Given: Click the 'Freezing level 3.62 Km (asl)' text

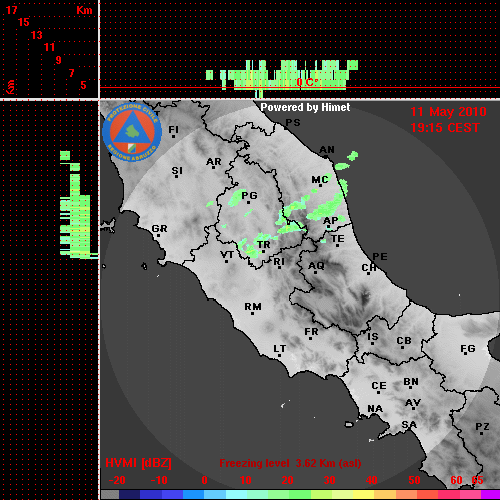Looking at the screenshot, I should tap(290, 463).
